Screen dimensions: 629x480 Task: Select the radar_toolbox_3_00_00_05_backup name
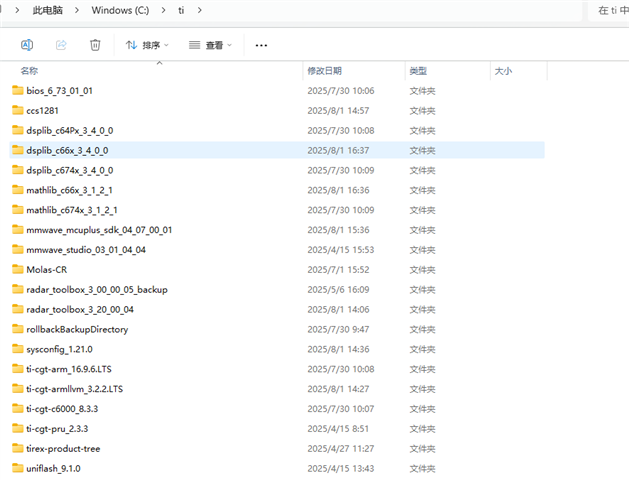pyautogui.click(x=97, y=290)
